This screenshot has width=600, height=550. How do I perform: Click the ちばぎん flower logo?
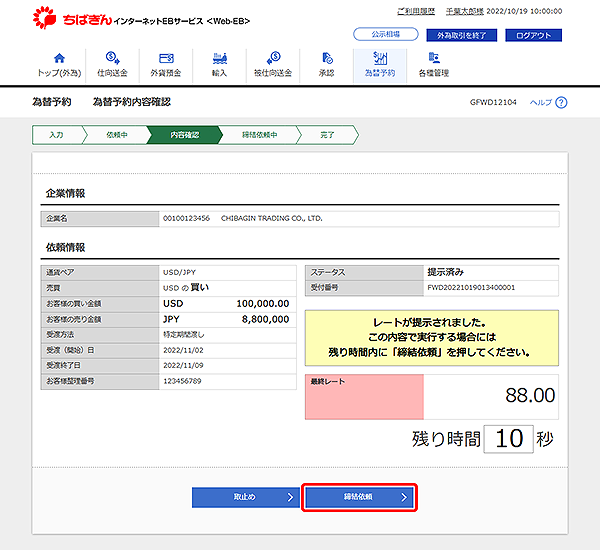click(x=44, y=18)
